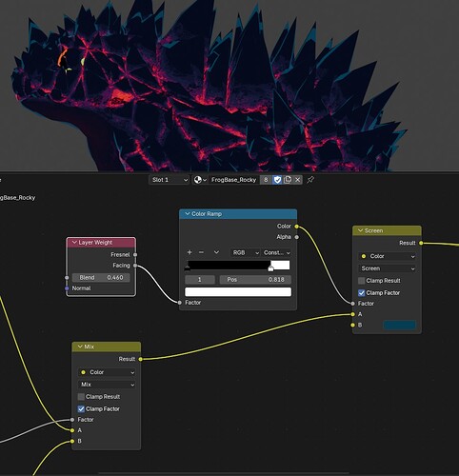This screenshot has height=476, width=459.
Task: Open Color Ramp tools chevron menu
Action: click(x=216, y=252)
